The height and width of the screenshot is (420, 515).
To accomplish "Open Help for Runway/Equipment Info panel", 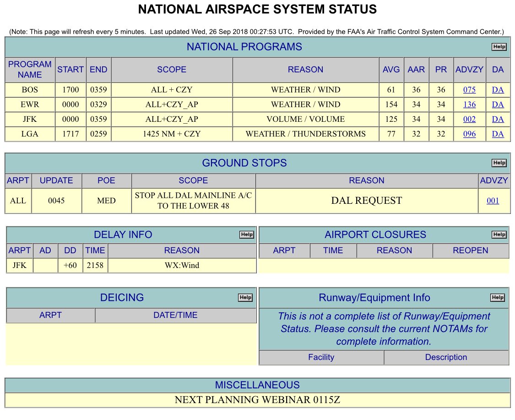I will tap(497, 297).
